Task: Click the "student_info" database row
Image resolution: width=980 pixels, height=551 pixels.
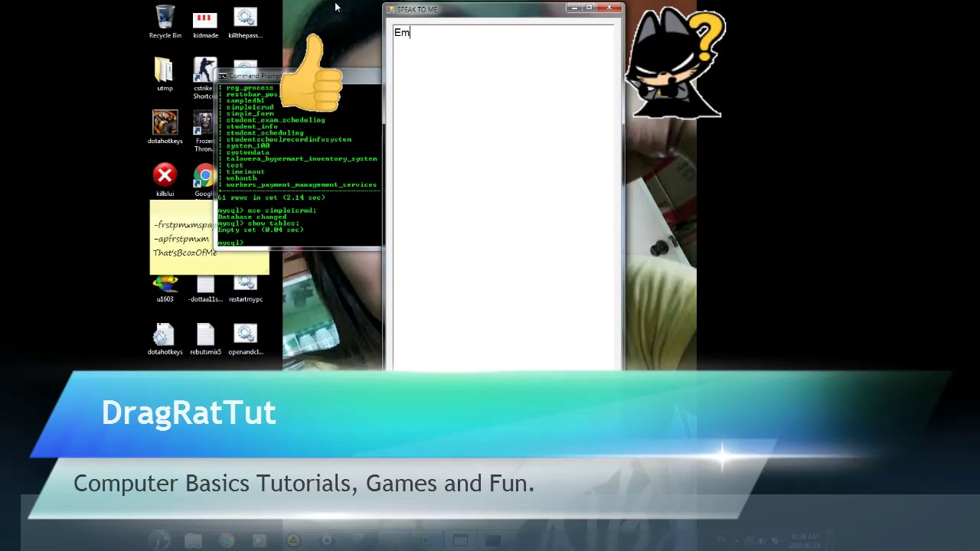Action: 252,126
